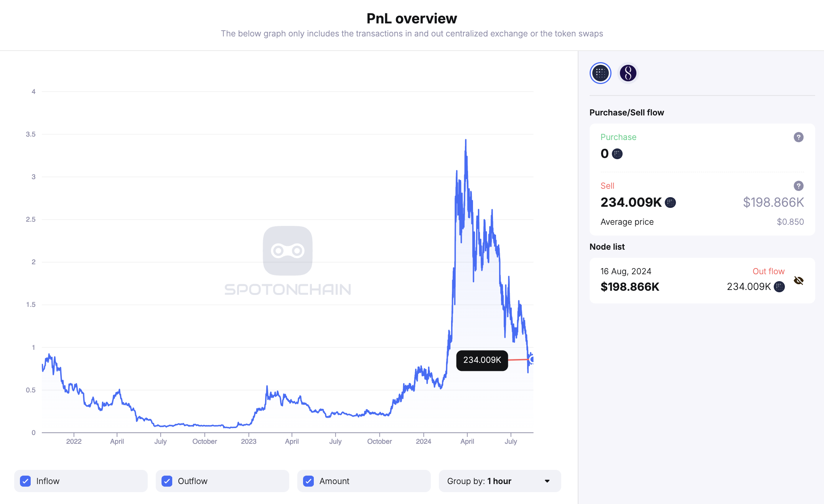
Task: Click the token coin icon next to 234.009K Sell
Action: pyautogui.click(x=670, y=203)
